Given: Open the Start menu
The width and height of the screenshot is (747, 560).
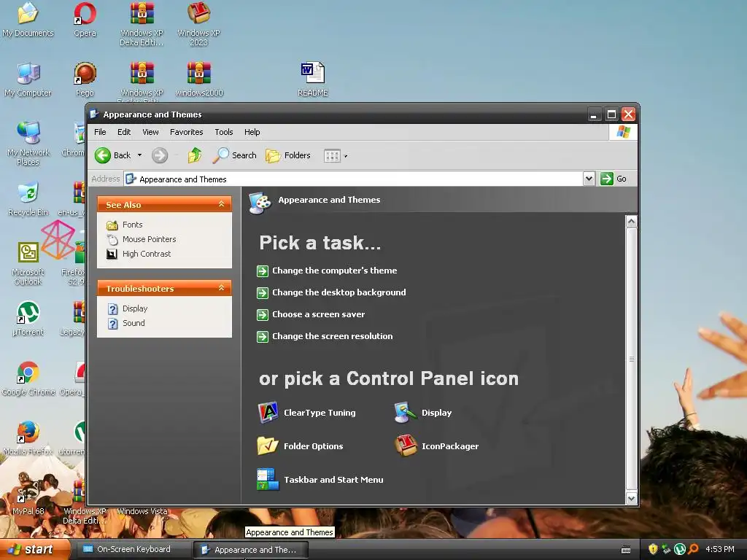Looking at the screenshot, I should (35, 550).
